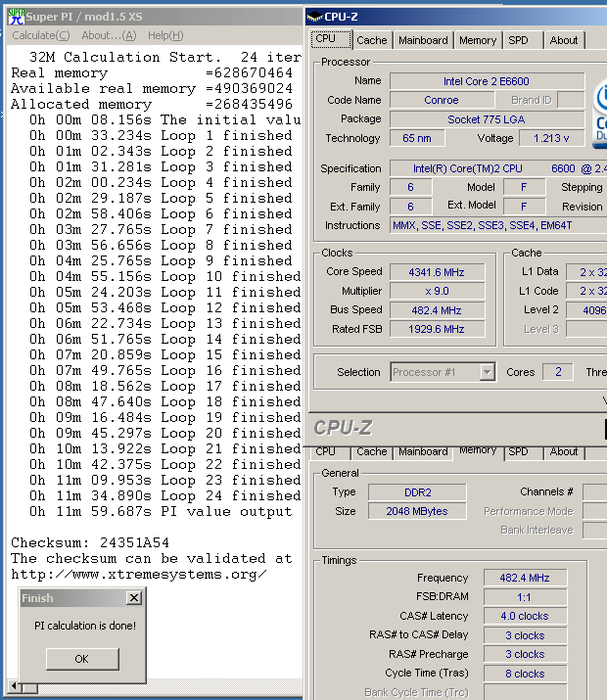Viewport: 607px width, 700px height.
Task: Click the CAS# Latency 4.0 clocks value
Action: pyautogui.click(x=526, y=616)
